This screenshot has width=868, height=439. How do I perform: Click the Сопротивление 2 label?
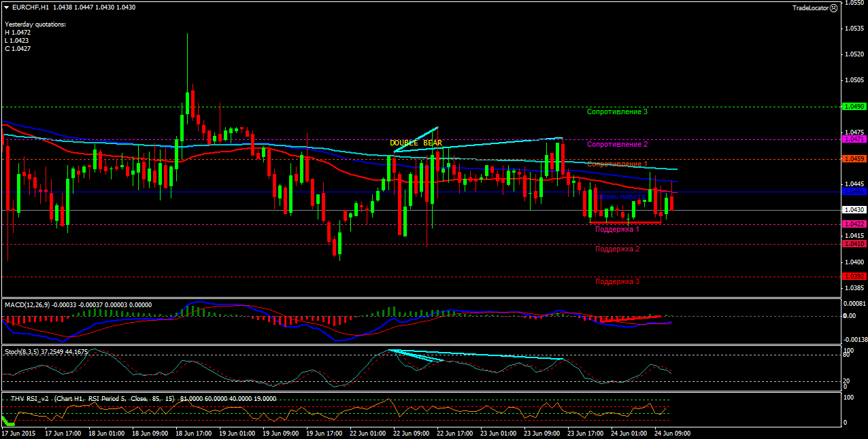pos(617,144)
